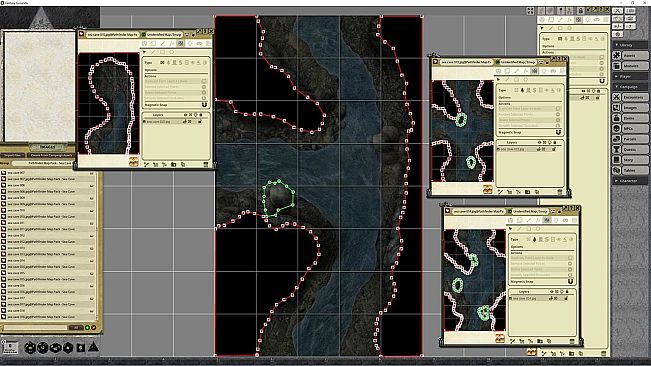651x366 pixels.
Task: Open Encounters from the Campaign sidebar
Action: coord(630,97)
